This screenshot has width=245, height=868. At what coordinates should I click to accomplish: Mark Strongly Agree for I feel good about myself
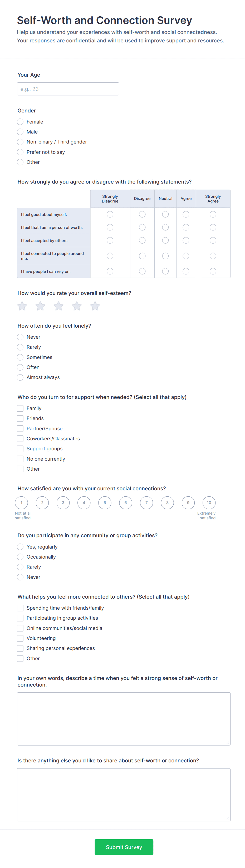pos(213,214)
